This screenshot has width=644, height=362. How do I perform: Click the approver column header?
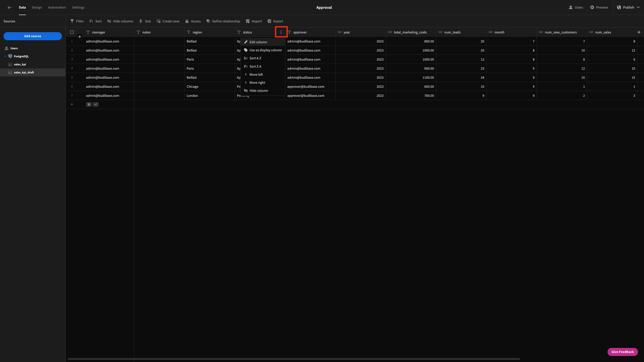point(310,32)
